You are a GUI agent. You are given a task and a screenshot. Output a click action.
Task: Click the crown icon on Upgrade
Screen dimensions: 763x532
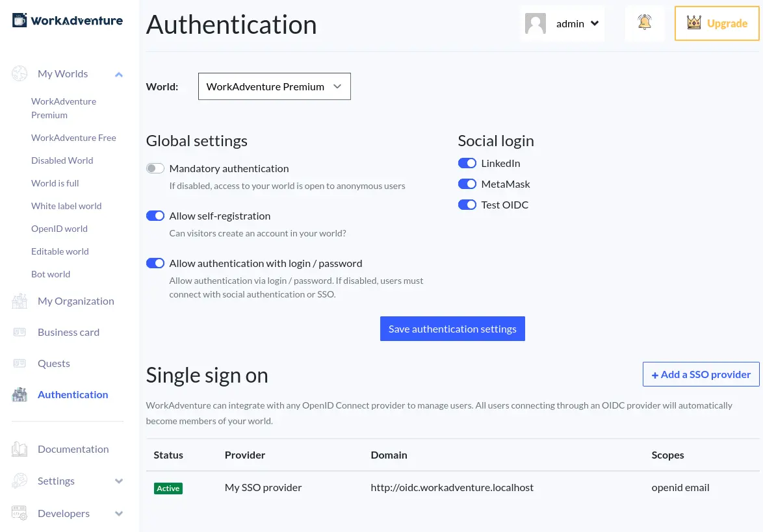point(694,22)
